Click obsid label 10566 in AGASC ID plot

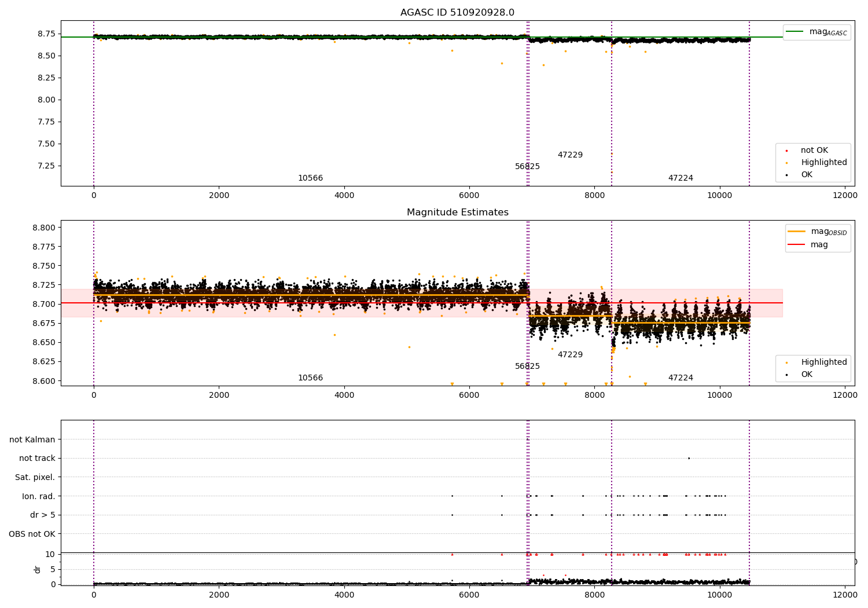311,178
